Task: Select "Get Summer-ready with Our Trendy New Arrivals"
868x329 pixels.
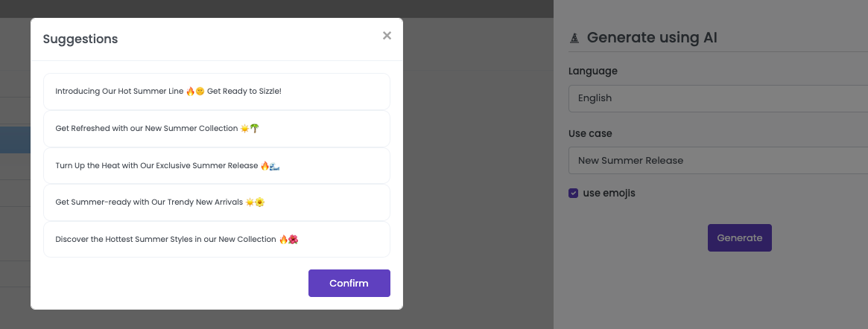Action: [149, 202]
